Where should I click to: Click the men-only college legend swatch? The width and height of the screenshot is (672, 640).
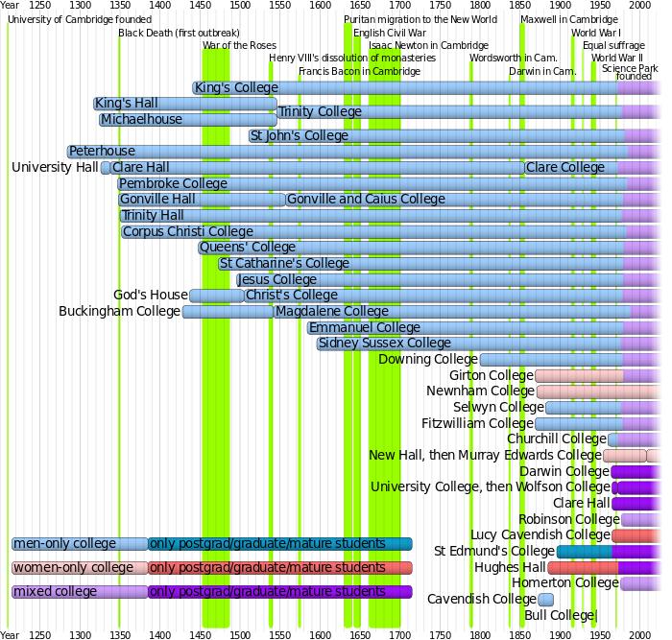coord(79,544)
